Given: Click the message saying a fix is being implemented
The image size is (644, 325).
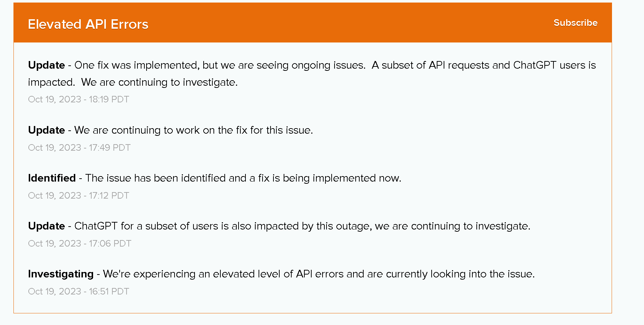Looking at the screenshot, I should [243, 178].
